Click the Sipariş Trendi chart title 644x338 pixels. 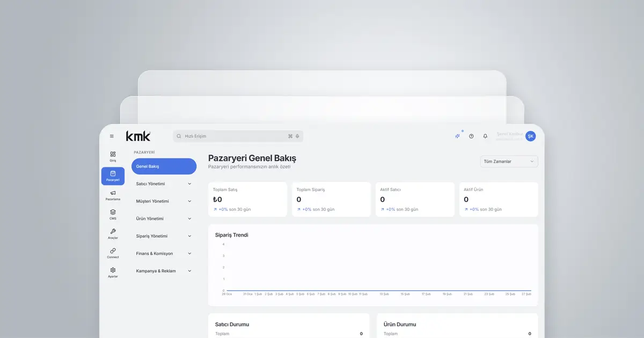point(231,235)
